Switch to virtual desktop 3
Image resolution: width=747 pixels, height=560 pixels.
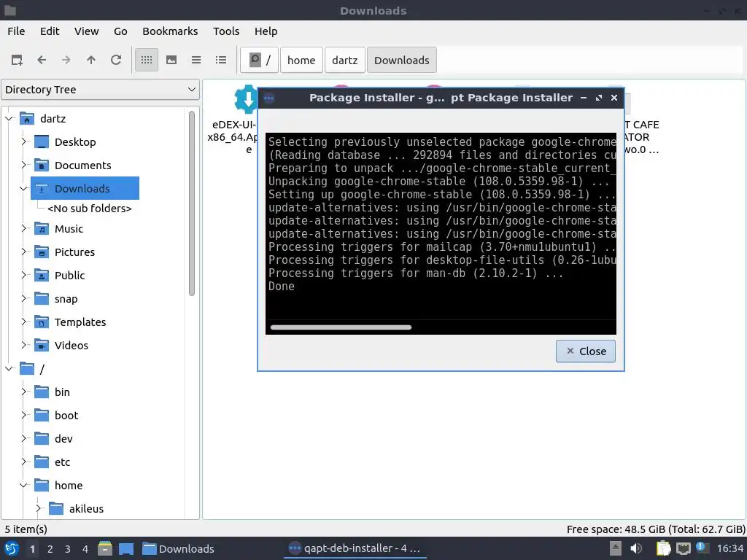tap(68, 548)
